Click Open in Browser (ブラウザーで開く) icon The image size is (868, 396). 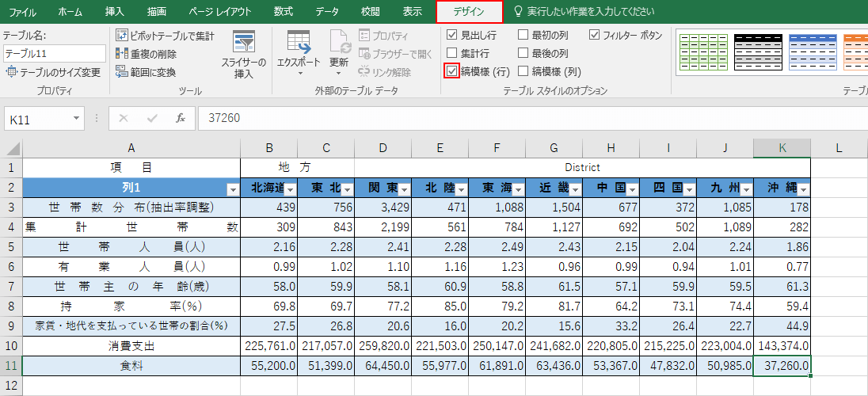pyautogui.click(x=364, y=54)
